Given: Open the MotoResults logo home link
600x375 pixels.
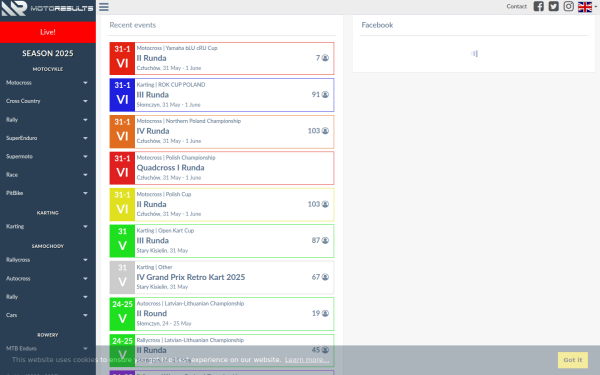Looking at the screenshot, I should point(47,8).
